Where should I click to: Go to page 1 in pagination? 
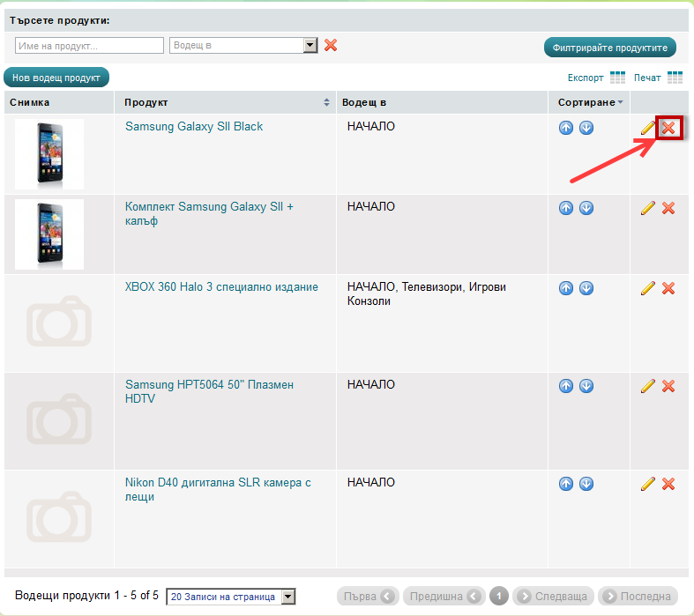[499, 597]
